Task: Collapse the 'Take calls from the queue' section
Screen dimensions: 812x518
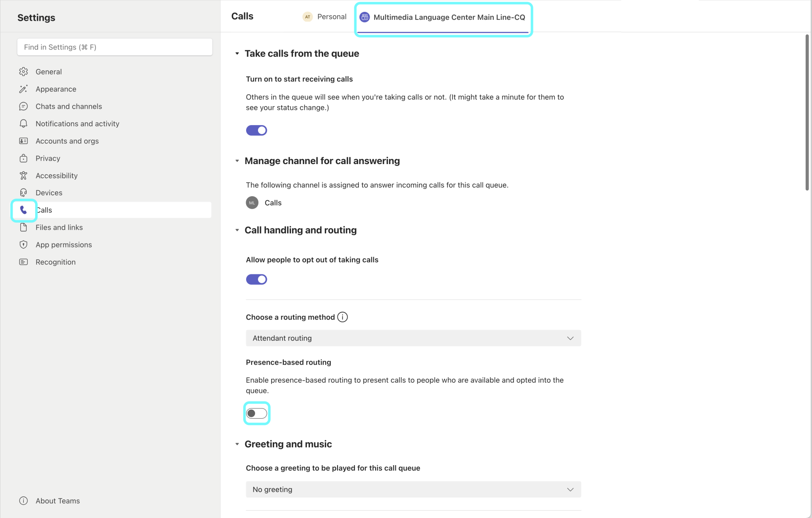Action: click(x=237, y=54)
